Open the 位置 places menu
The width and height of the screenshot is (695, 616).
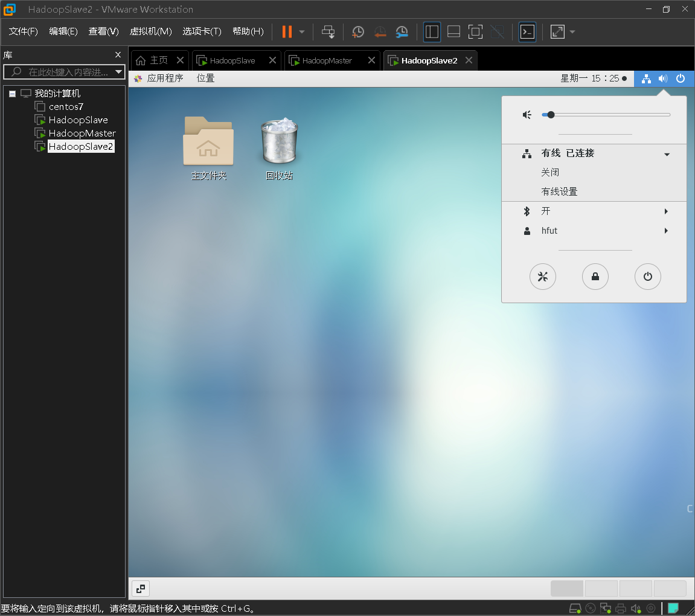(206, 79)
